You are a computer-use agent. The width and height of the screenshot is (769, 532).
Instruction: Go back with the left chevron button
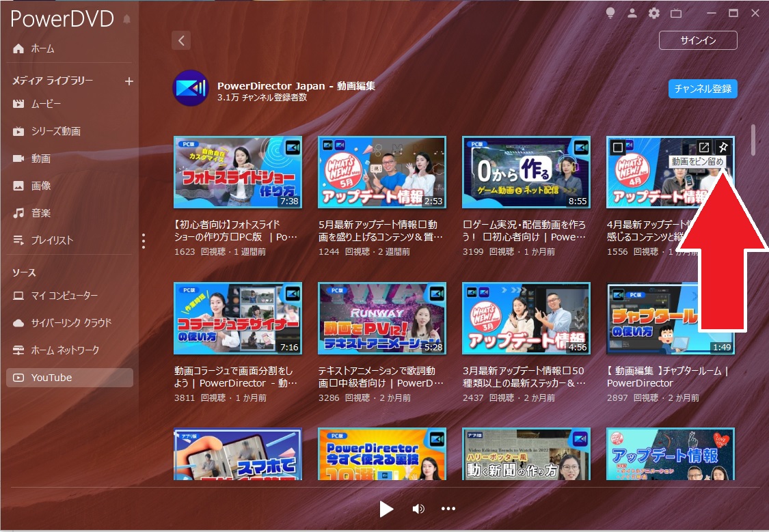(181, 40)
